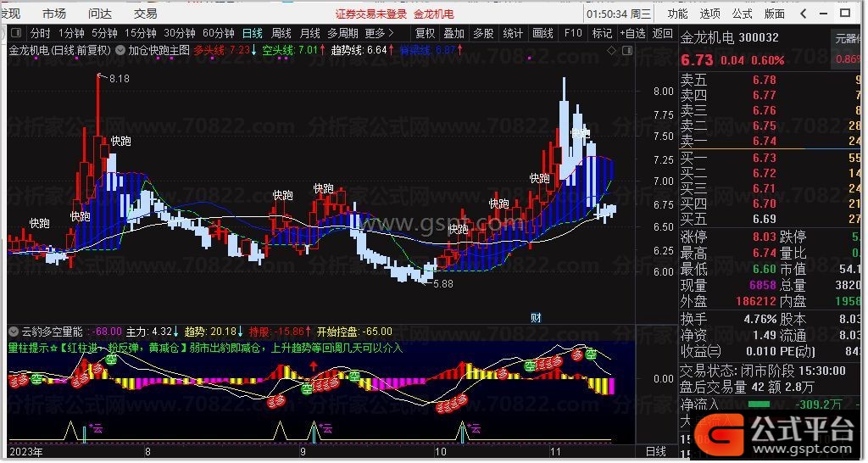
Task: Switch chart to the 15分钟 period
Action: point(140,33)
